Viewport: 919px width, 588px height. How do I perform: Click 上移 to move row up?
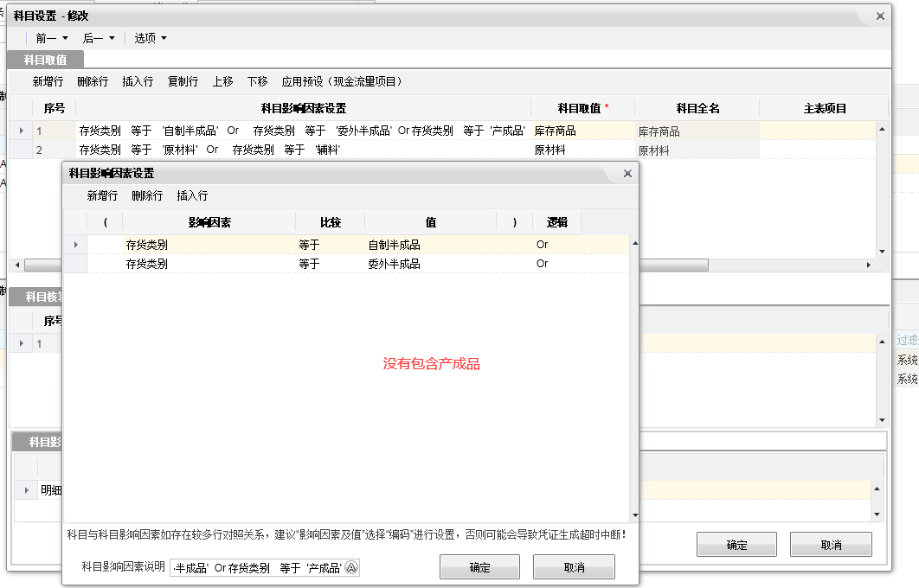coord(222,81)
